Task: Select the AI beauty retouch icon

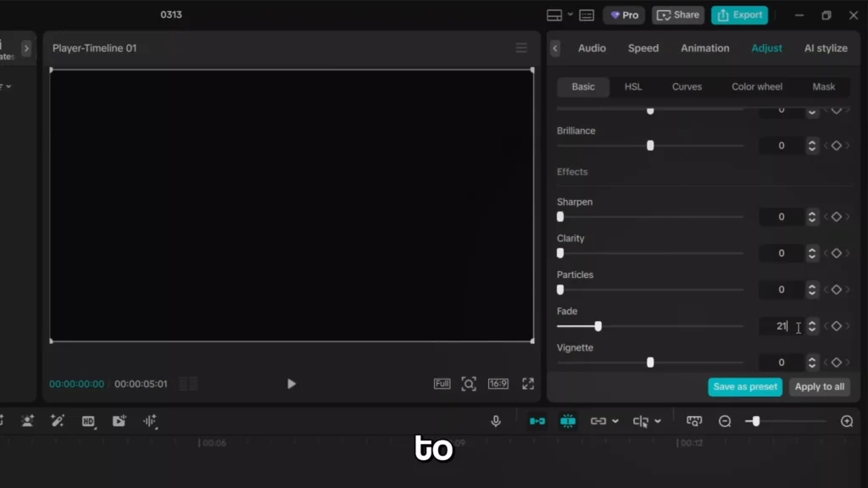Action: [x=27, y=421]
